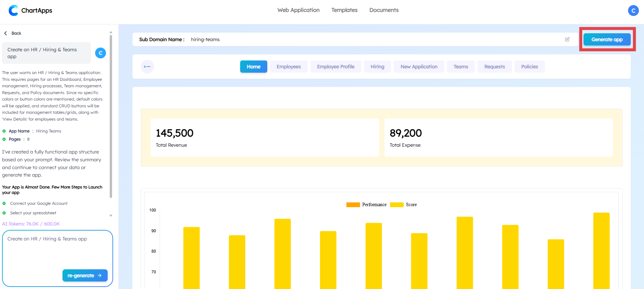Click the 'Hiring Teams' app name value

49,131
